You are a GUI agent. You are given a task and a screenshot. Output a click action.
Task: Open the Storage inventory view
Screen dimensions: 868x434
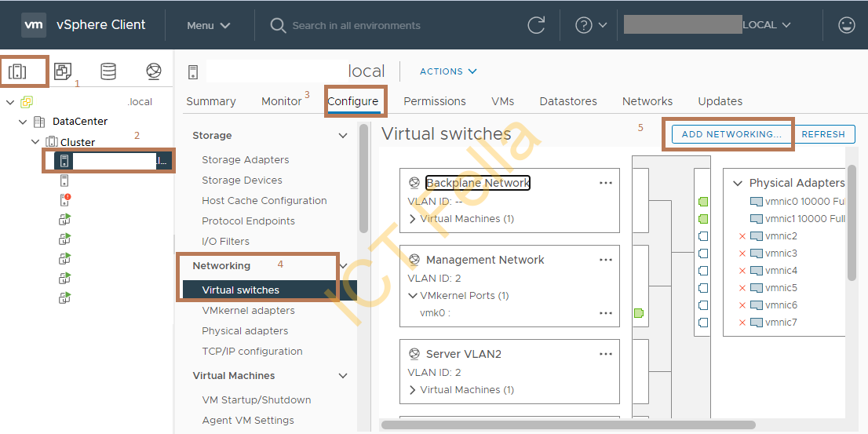pos(108,71)
